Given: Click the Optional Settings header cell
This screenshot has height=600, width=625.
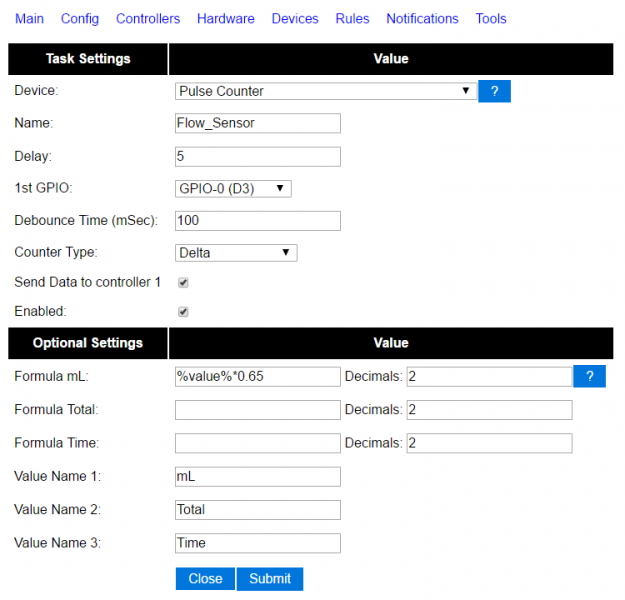Looking at the screenshot, I should (88, 343).
